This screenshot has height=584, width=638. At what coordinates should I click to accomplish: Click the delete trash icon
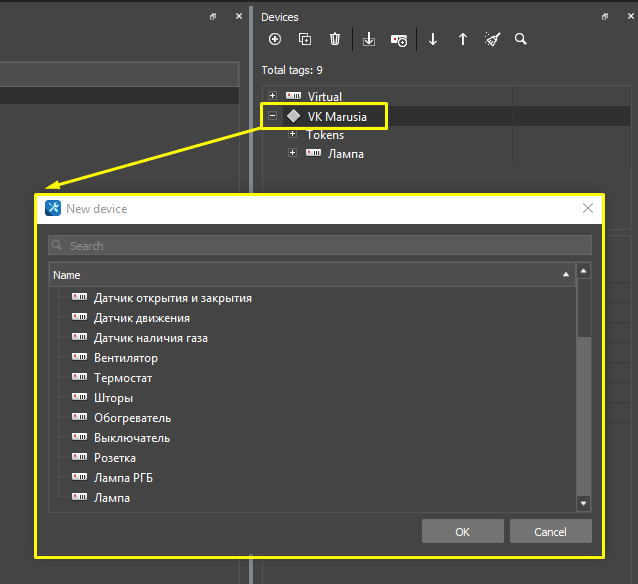[x=335, y=39]
